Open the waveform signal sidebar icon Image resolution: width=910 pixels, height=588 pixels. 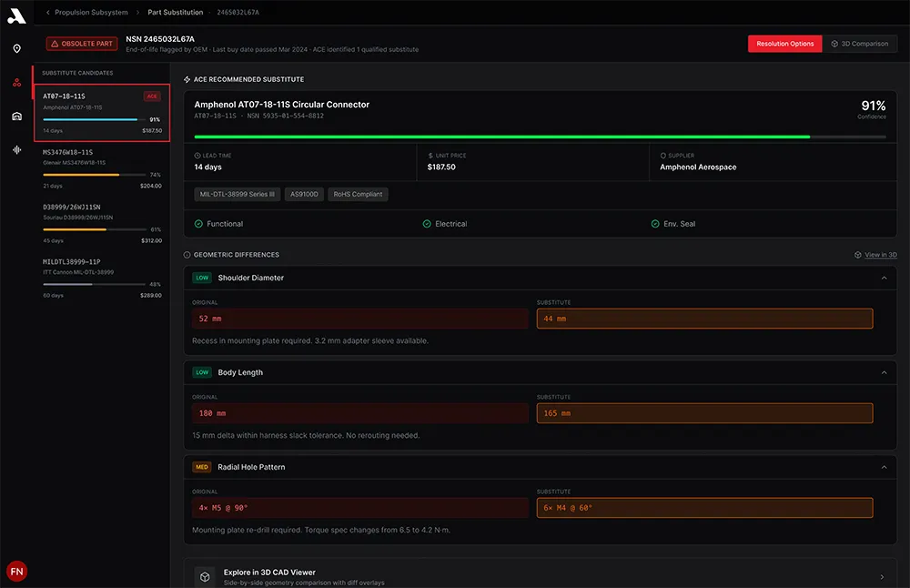(x=16, y=150)
